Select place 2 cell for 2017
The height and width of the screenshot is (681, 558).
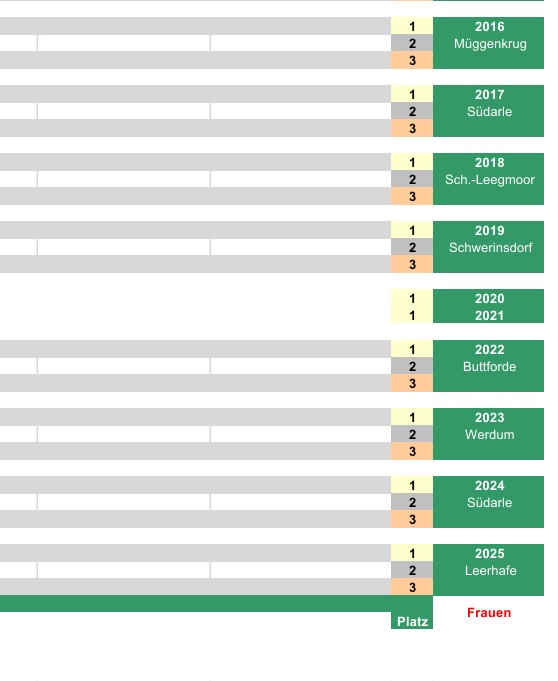point(412,111)
